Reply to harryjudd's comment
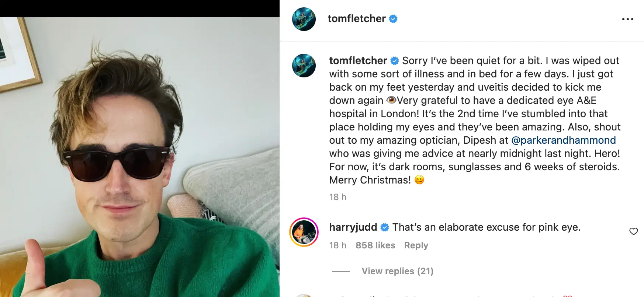This screenshot has height=297, width=644. coord(416,245)
